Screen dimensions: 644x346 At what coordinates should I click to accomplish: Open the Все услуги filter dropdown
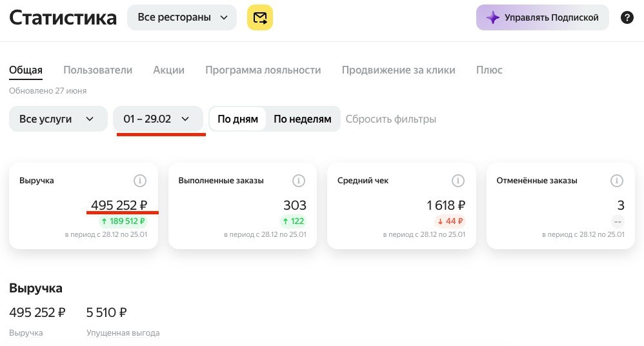coord(58,119)
